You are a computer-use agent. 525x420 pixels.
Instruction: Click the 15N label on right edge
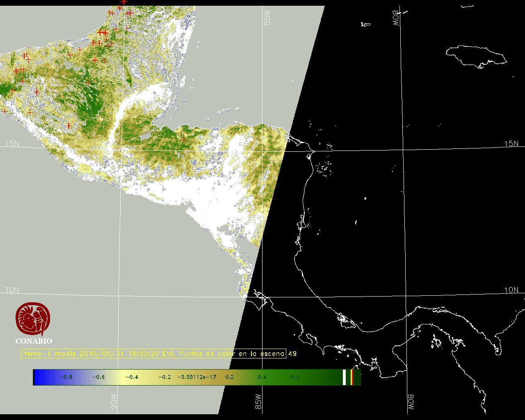(511, 144)
